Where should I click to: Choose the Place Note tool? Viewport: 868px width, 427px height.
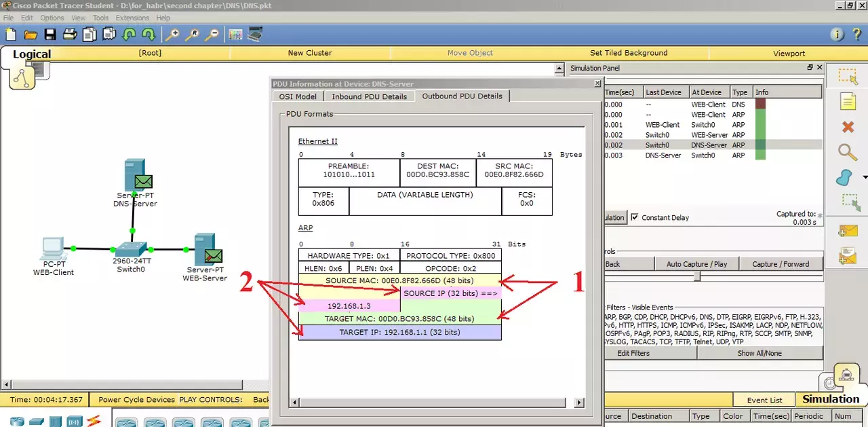click(847, 102)
